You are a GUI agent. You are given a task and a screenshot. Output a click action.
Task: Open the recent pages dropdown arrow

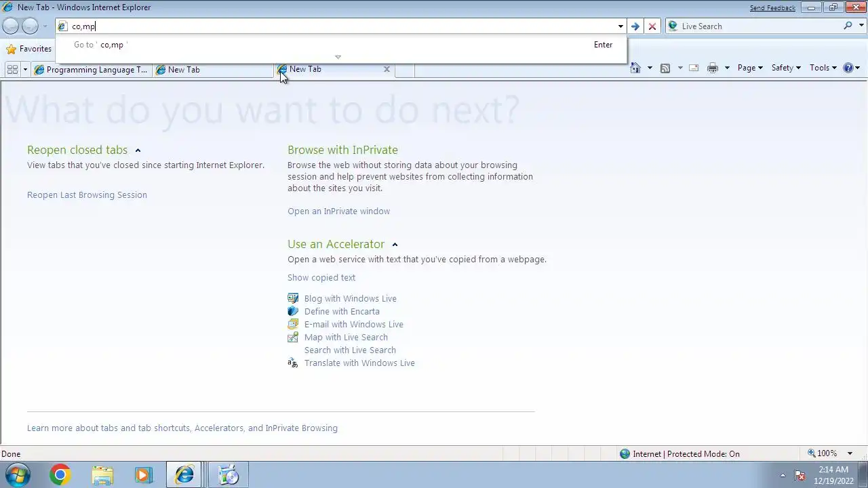click(x=45, y=26)
